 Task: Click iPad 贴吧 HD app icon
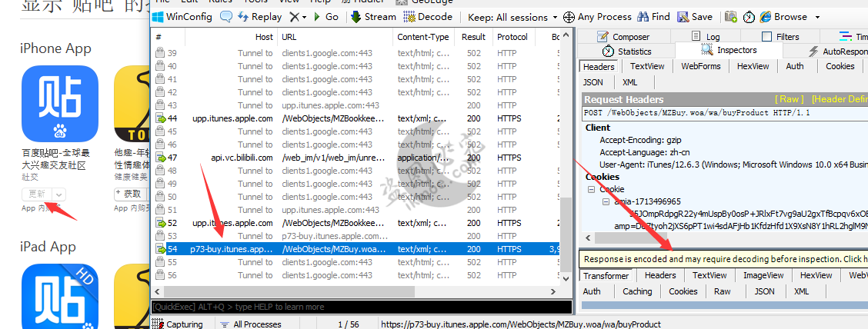coord(60,297)
